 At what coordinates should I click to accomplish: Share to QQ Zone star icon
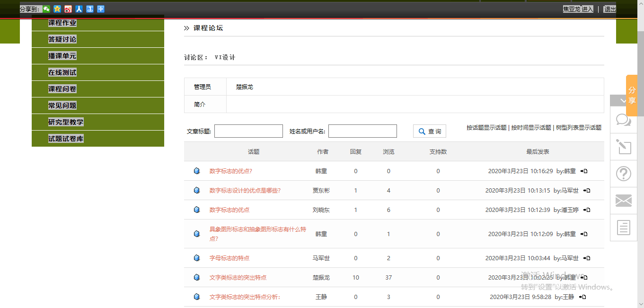point(57,9)
